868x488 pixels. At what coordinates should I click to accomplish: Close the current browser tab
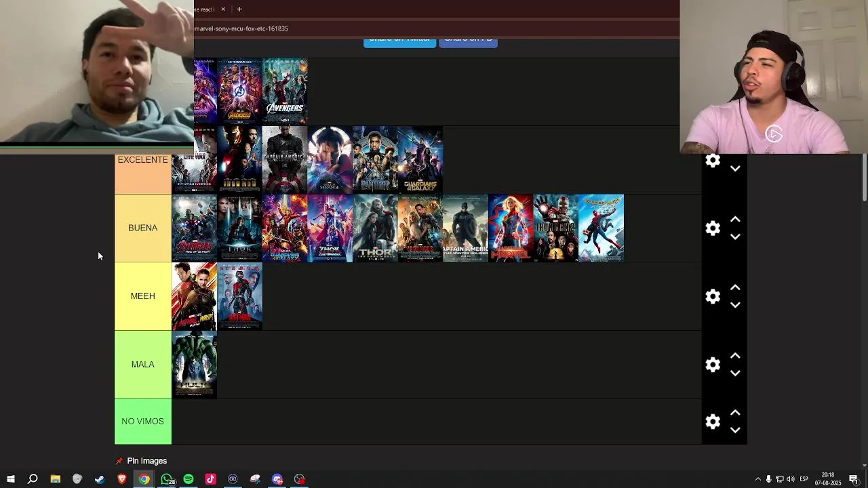[x=223, y=9]
